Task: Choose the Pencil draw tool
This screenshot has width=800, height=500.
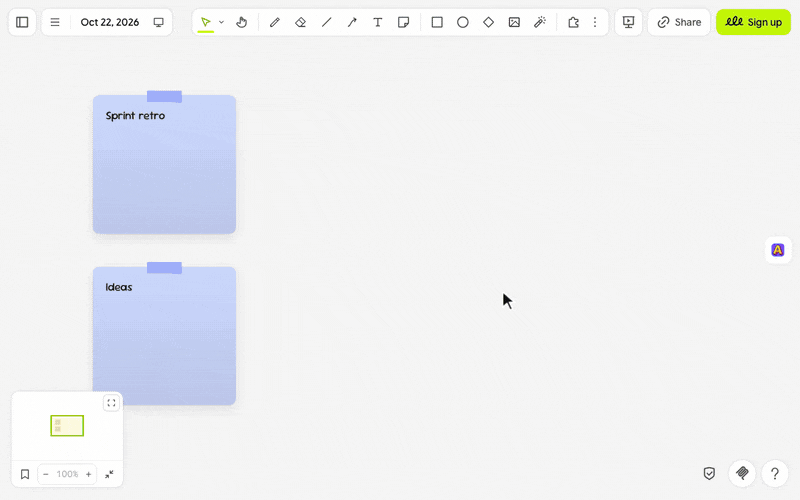Action: 274,22
